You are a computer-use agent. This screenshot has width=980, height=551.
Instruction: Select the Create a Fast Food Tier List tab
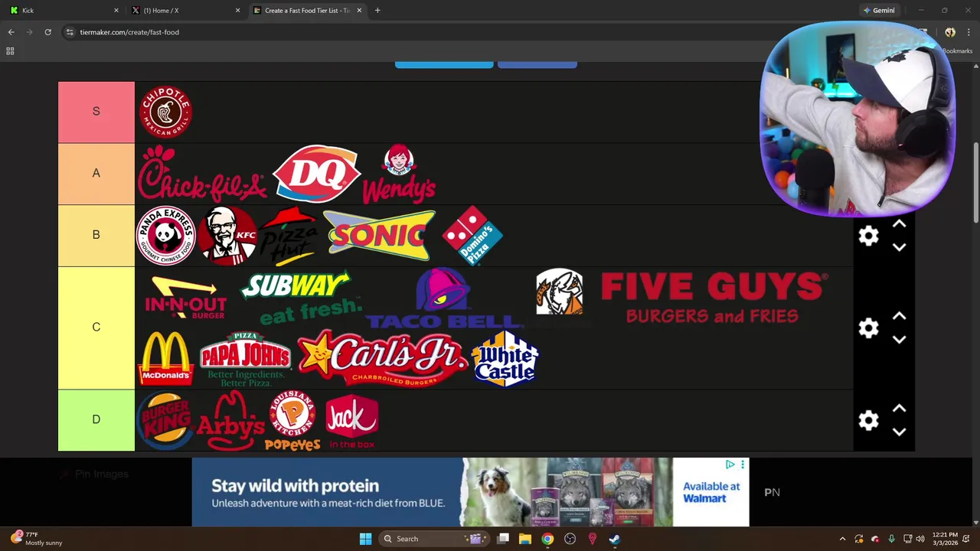(x=306, y=11)
